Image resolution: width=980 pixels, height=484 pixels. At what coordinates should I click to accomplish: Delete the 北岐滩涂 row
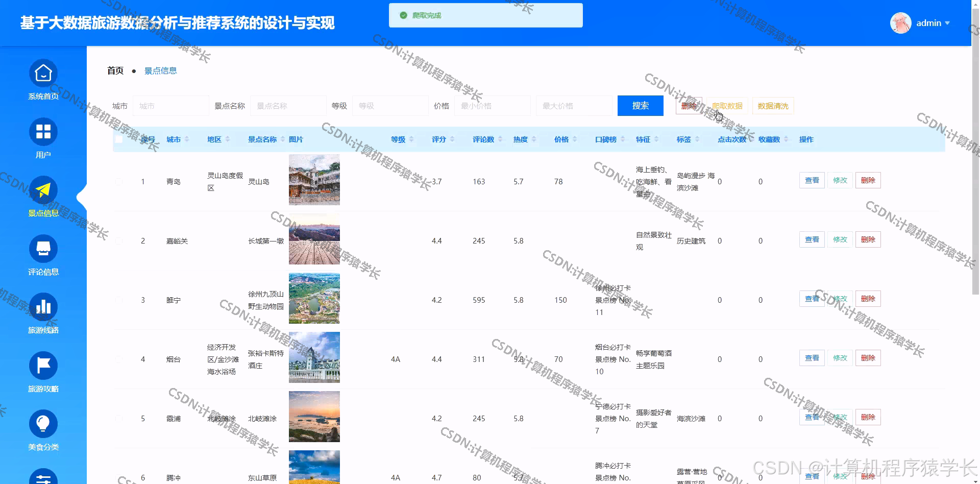coord(868,417)
